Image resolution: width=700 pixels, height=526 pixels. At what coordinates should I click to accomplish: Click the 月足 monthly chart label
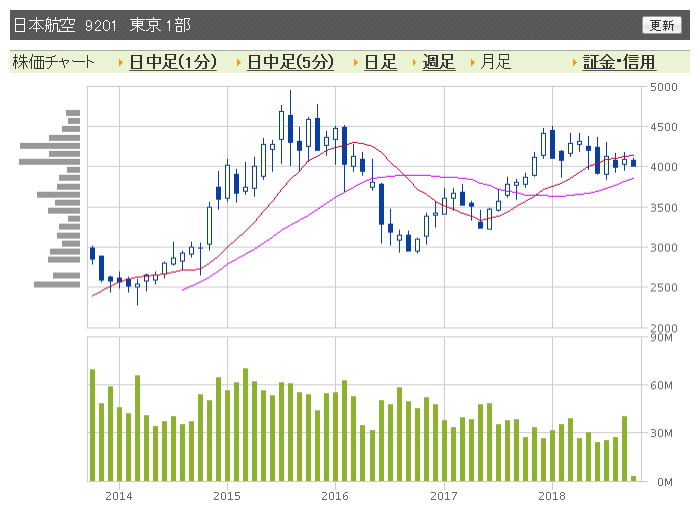[x=495, y=62]
